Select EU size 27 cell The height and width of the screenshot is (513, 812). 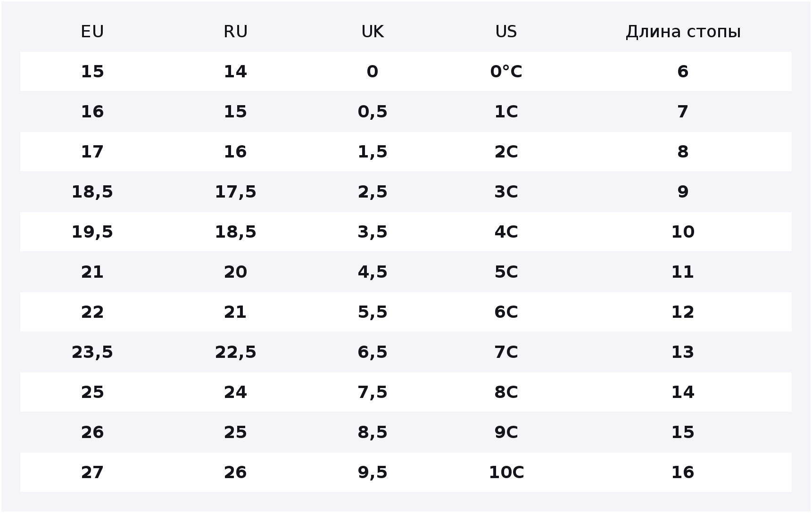coord(92,472)
